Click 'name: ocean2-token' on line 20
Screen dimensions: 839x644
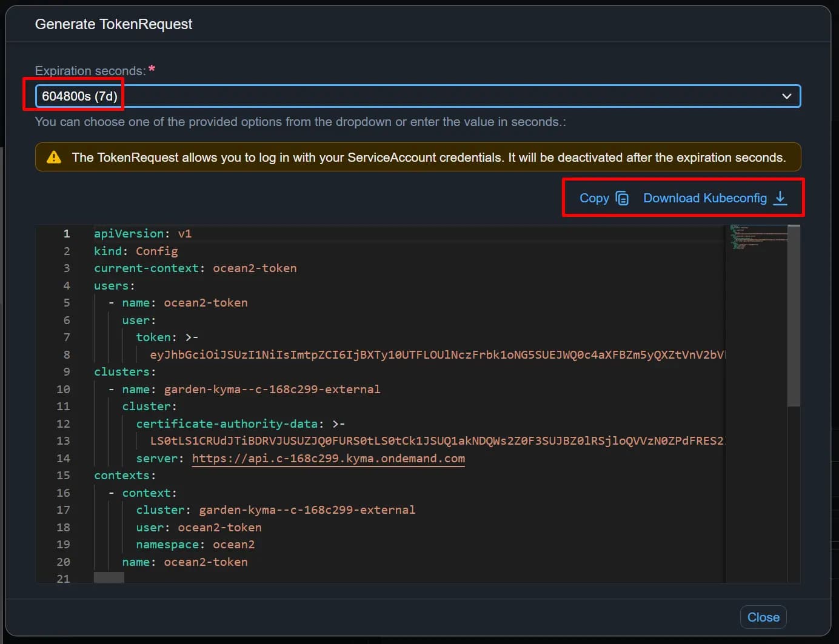[x=185, y=562]
